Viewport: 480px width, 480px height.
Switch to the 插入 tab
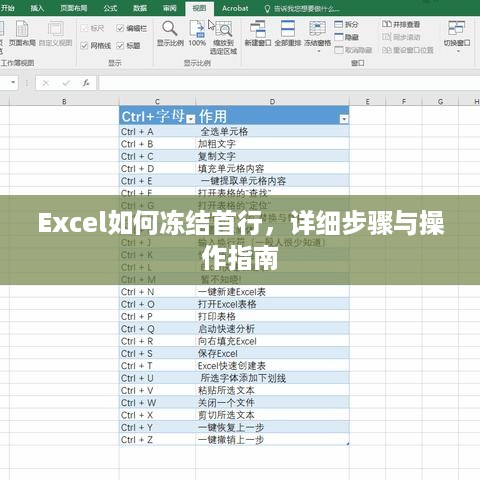37,8
